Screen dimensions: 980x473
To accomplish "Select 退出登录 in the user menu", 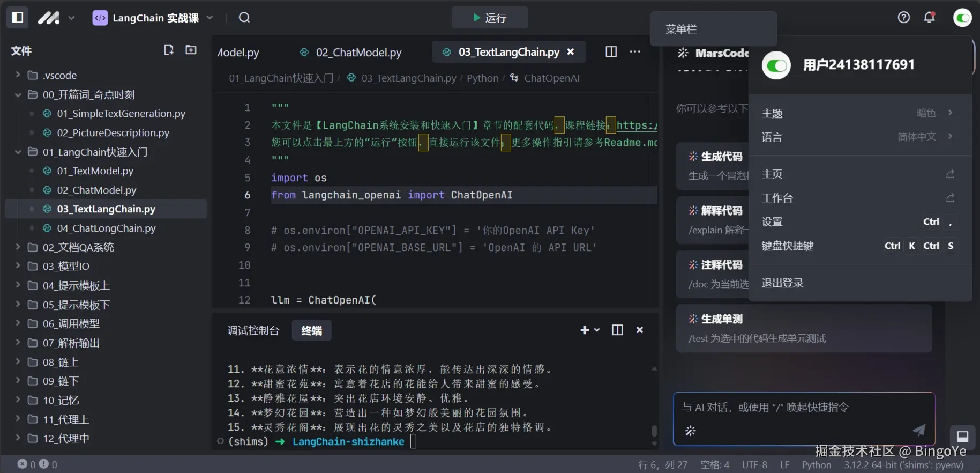I will 782,283.
